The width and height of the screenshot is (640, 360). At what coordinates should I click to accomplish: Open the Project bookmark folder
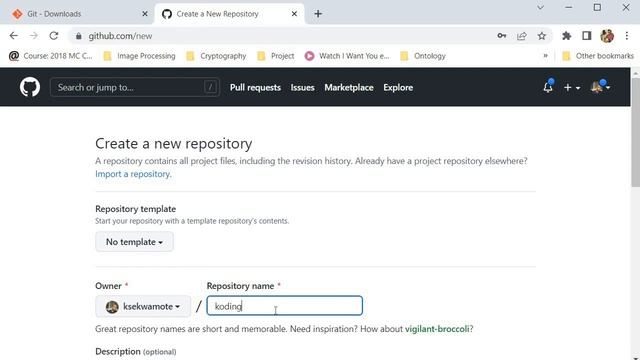[276, 56]
